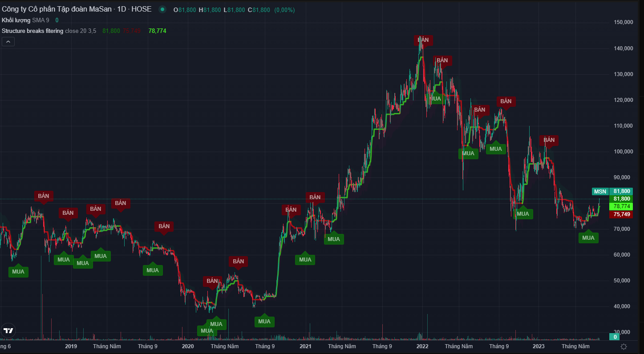Click the MSN symbol price tag
The height and width of the screenshot is (354, 644).
pos(600,192)
